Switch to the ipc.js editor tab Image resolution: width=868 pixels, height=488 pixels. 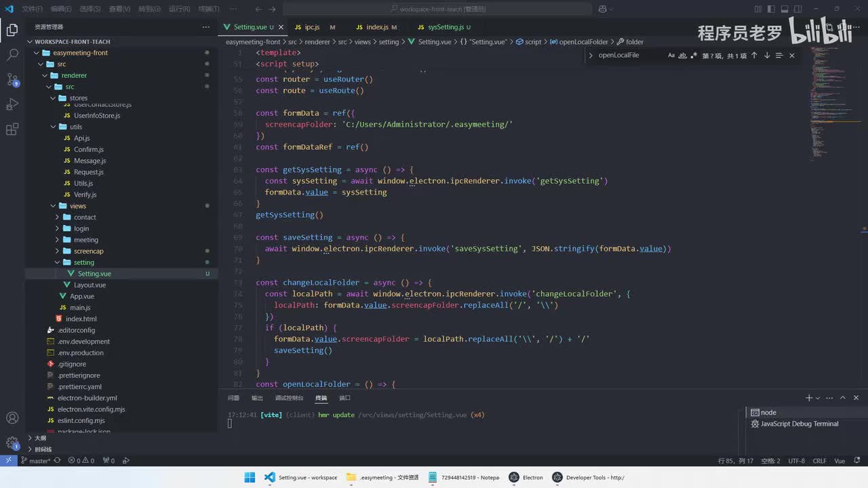tap(312, 27)
